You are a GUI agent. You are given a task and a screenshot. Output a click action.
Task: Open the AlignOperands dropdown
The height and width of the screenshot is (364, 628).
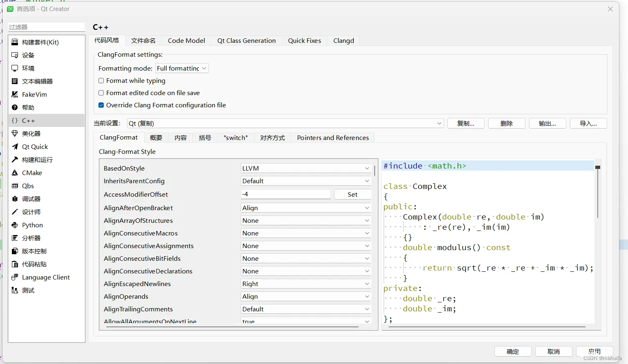[x=306, y=296]
